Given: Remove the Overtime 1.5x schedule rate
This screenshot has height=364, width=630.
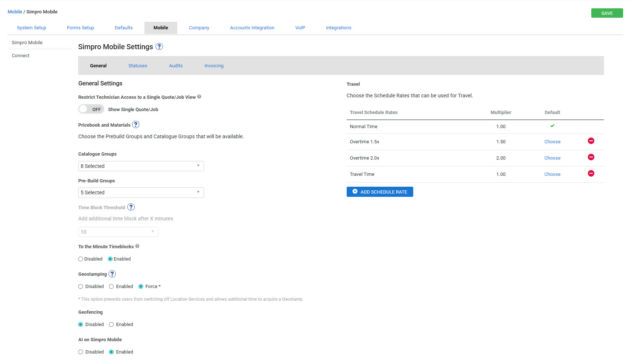Looking at the screenshot, I should 591,141.
